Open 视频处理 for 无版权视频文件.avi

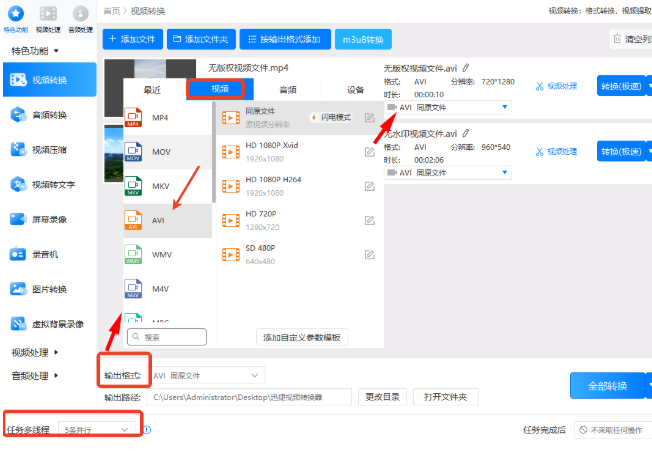556,86
